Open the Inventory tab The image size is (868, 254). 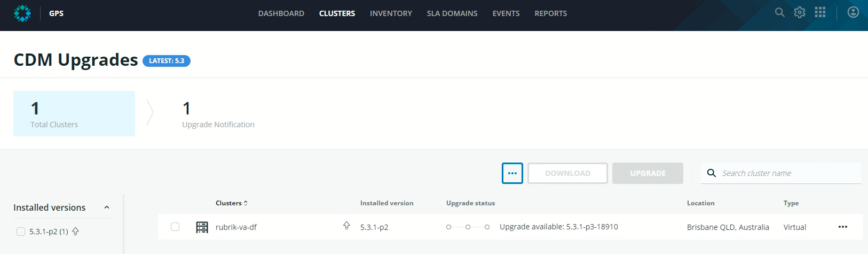click(x=391, y=13)
